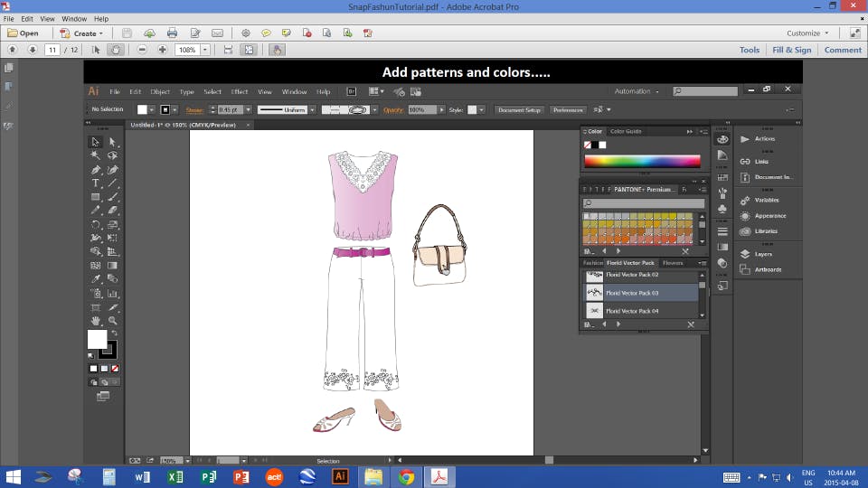The width and height of the screenshot is (868, 488).
Task: Select Florid Vector Pack 03 row
Action: (x=641, y=293)
